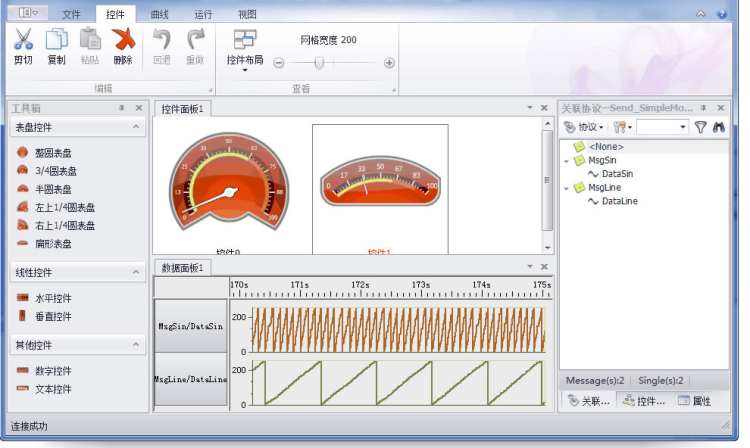The image size is (750, 448).
Task: Click the red 删除 delete icon
Action: pyautogui.click(x=123, y=39)
